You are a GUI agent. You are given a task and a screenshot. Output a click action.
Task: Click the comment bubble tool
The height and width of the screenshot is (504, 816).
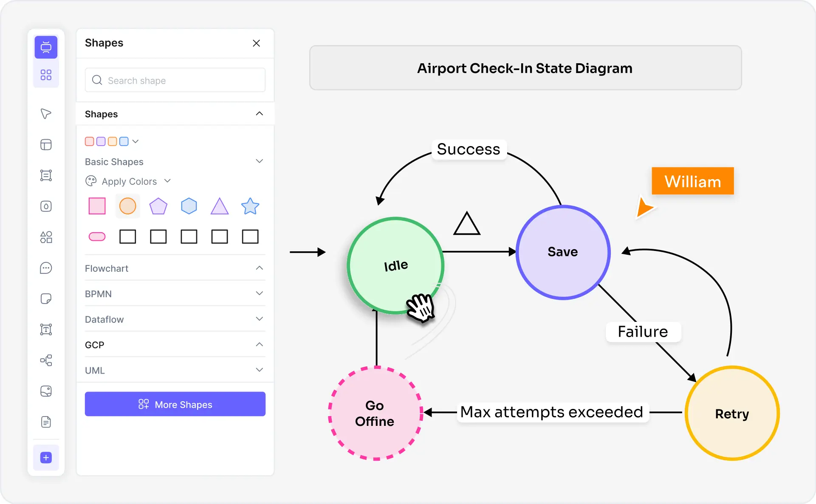[x=46, y=268]
